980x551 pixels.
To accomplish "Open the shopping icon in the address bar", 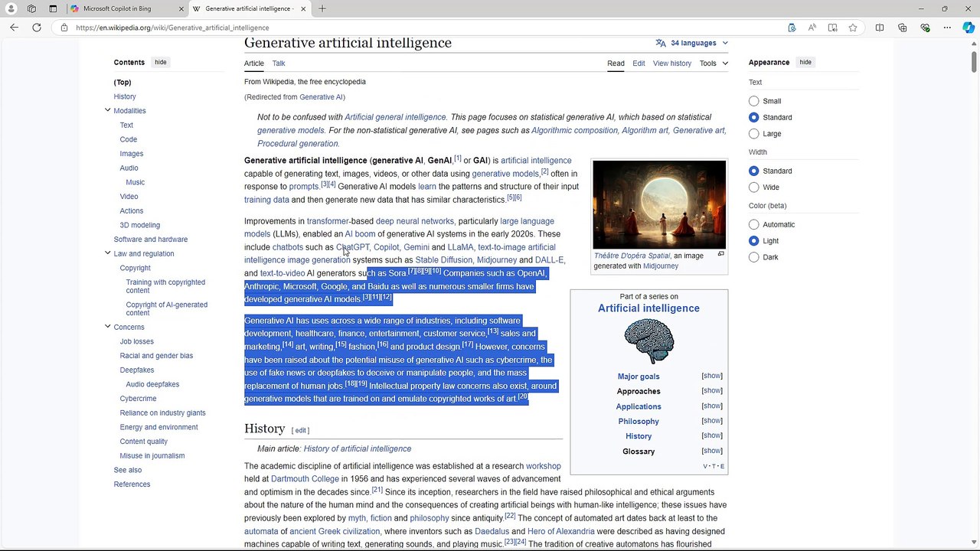I will pyautogui.click(x=792, y=28).
